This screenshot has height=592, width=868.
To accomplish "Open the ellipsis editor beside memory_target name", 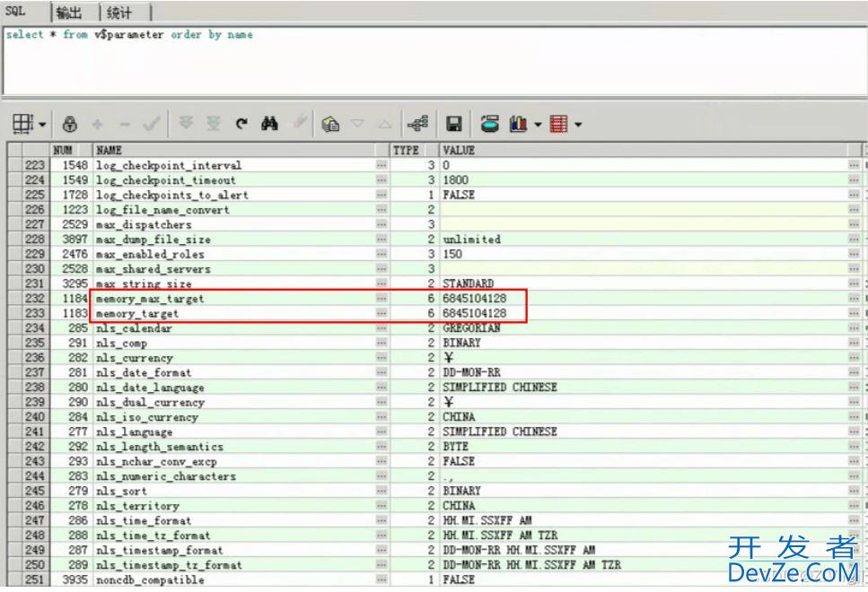I will (381, 313).
